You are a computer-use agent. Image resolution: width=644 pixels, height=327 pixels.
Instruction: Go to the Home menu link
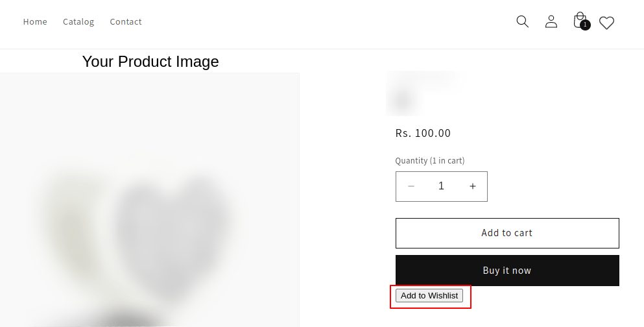point(35,22)
